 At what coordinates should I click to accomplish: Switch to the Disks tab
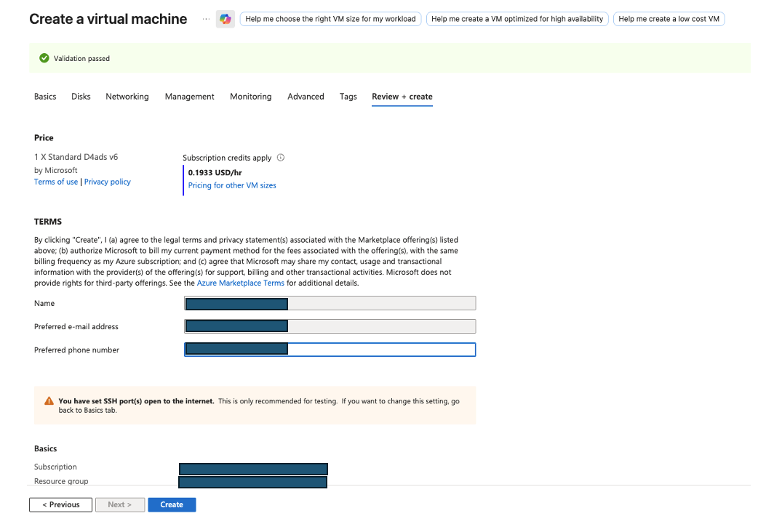pos(81,97)
